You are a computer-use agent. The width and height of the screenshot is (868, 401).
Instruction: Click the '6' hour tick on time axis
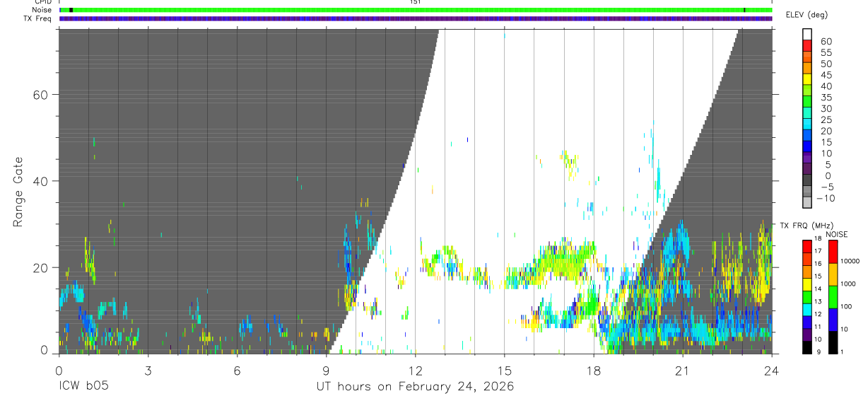pos(237,371)
